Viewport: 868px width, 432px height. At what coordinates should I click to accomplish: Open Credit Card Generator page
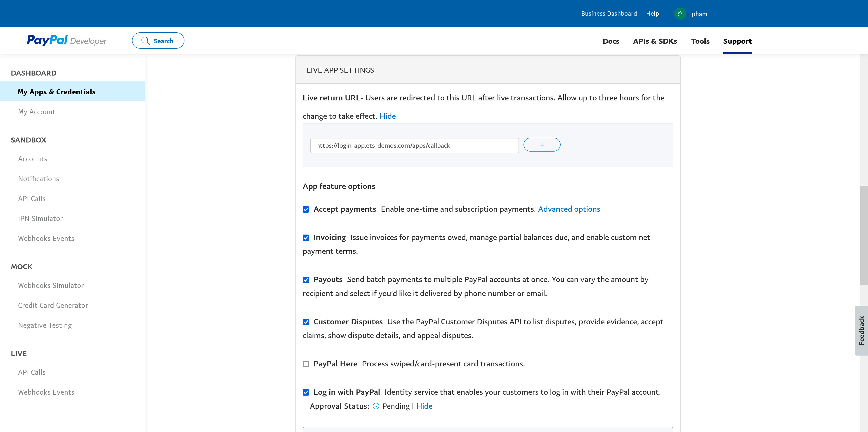click(53, 305)
